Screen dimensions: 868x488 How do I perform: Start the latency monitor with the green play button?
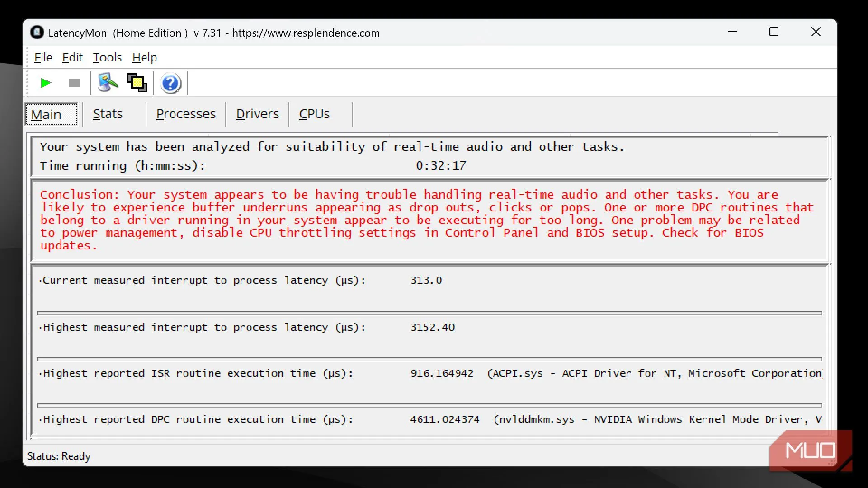coord(46,83)
